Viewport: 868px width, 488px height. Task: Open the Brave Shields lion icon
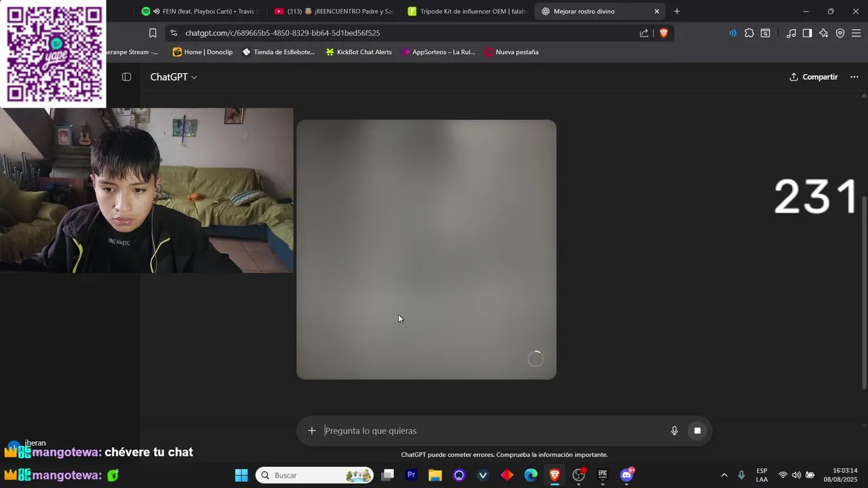coord(663,33)
